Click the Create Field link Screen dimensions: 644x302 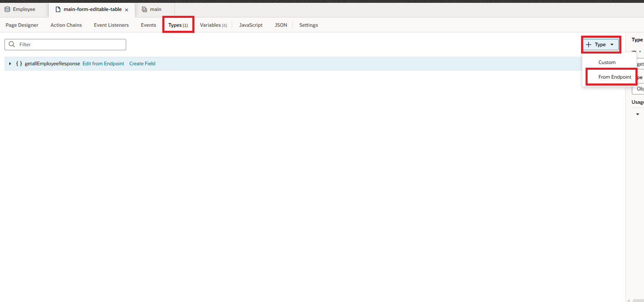point(142,64)
